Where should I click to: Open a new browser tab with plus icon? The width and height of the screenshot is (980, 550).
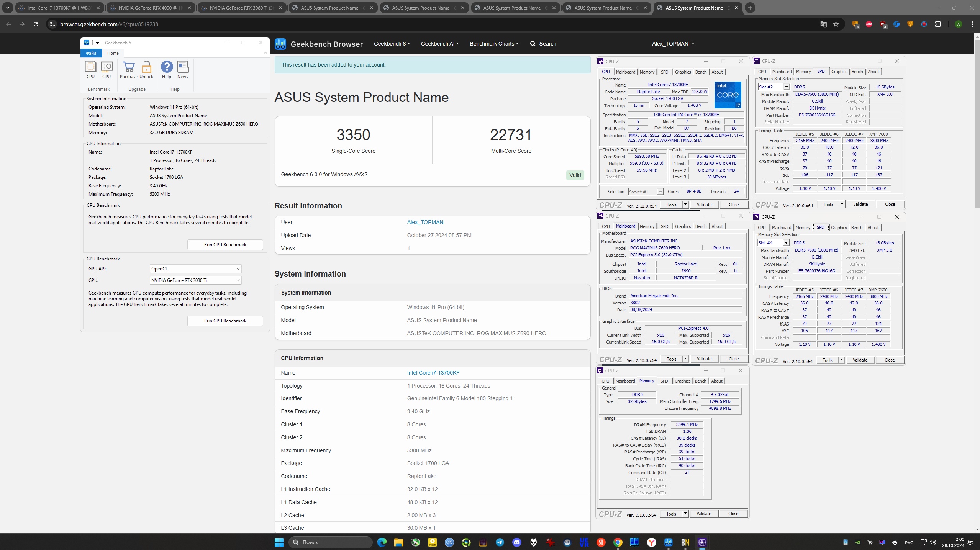[750, 8]
